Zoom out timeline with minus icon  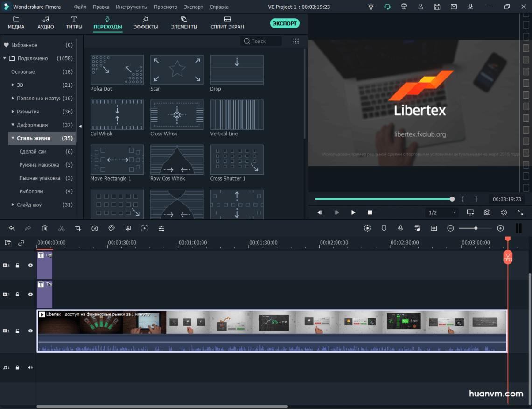pos(451,228)
